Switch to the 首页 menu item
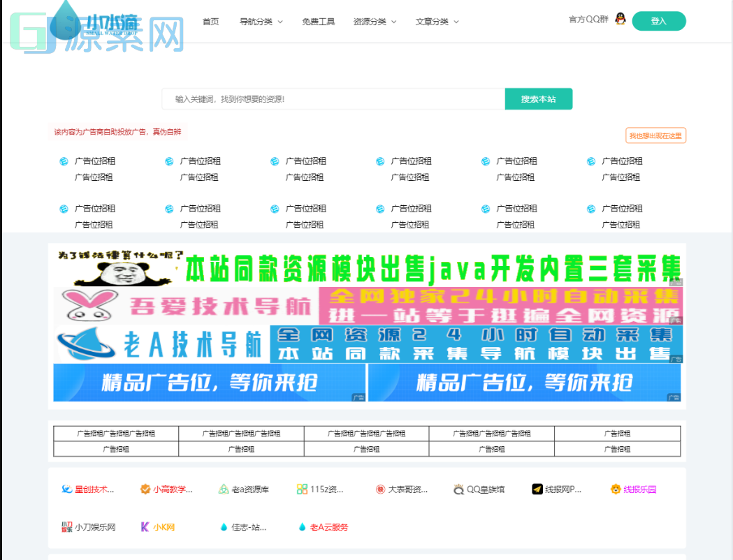 [x=210, y=21]
